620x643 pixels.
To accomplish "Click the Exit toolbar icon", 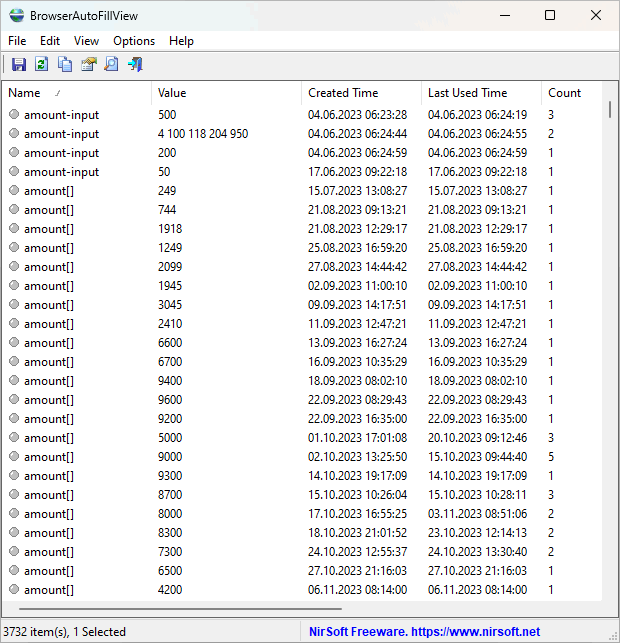I will 135,65.
